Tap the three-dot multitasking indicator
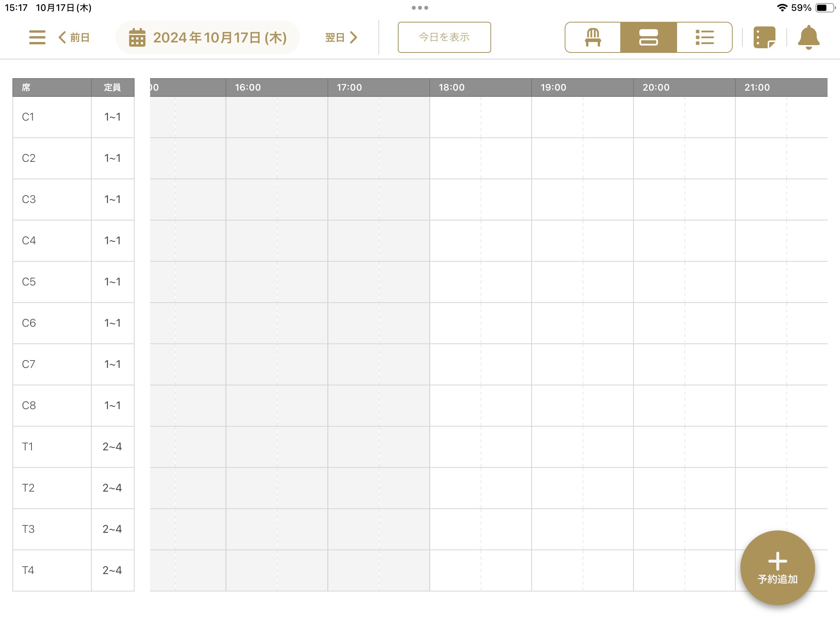This screenshot has width=840, height=630. click(x=420, y=8)
